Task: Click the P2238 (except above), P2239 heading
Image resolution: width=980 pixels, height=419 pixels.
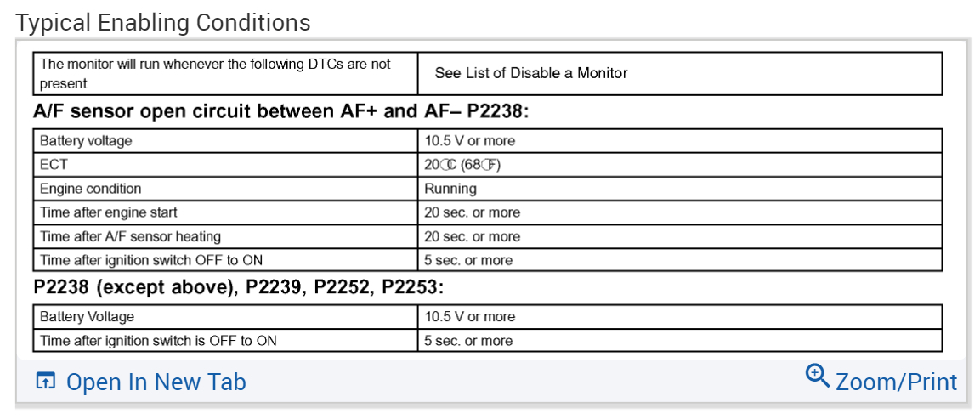Action: 238,287
